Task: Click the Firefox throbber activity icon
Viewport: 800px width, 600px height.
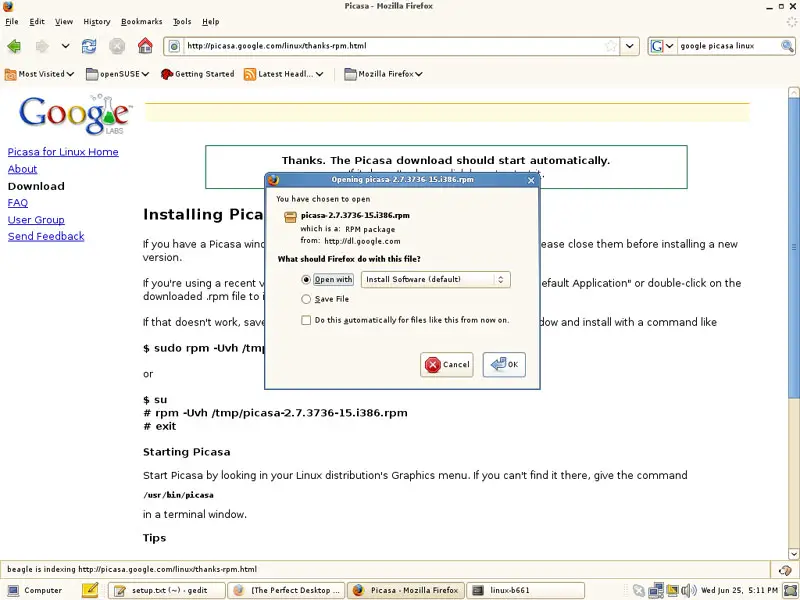Action: pos(791,21)
